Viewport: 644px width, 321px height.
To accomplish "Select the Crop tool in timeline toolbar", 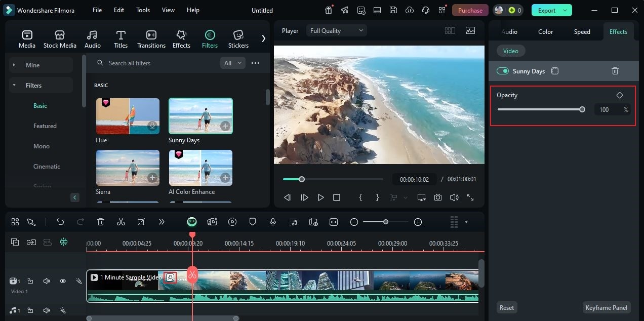I will pos(141,222).
